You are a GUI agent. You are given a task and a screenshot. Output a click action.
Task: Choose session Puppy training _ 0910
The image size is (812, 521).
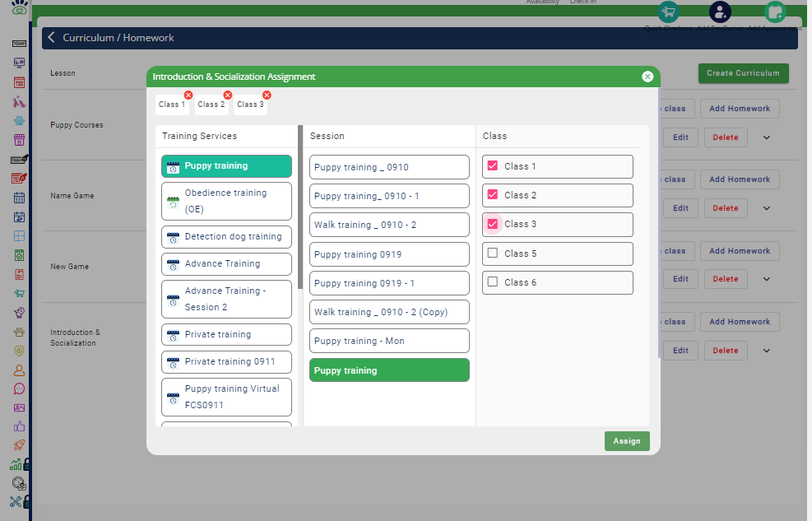pos(389,167)
